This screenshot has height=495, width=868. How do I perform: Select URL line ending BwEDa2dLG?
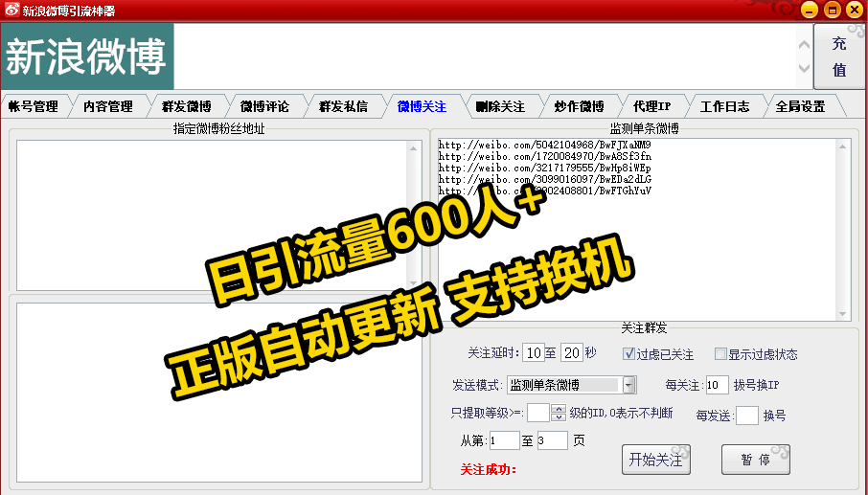[545, 179]
